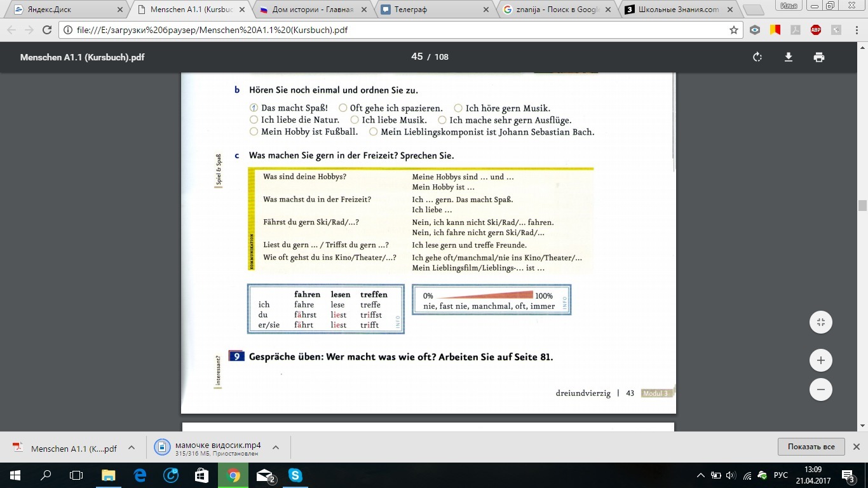Click the greyed-out extension right of ABP
Viewport: 868px width, 488px height.
pyautogui.click(x=835, y=30)
